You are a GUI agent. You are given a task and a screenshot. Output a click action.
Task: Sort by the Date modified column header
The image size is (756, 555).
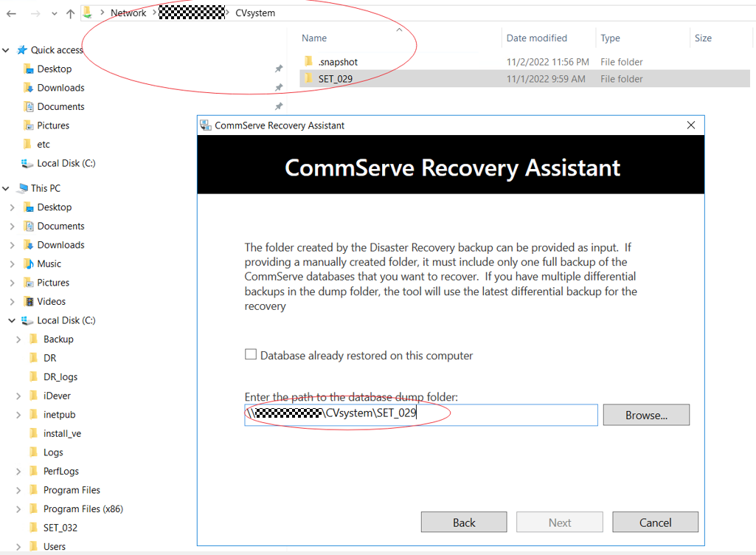(536, 38)
